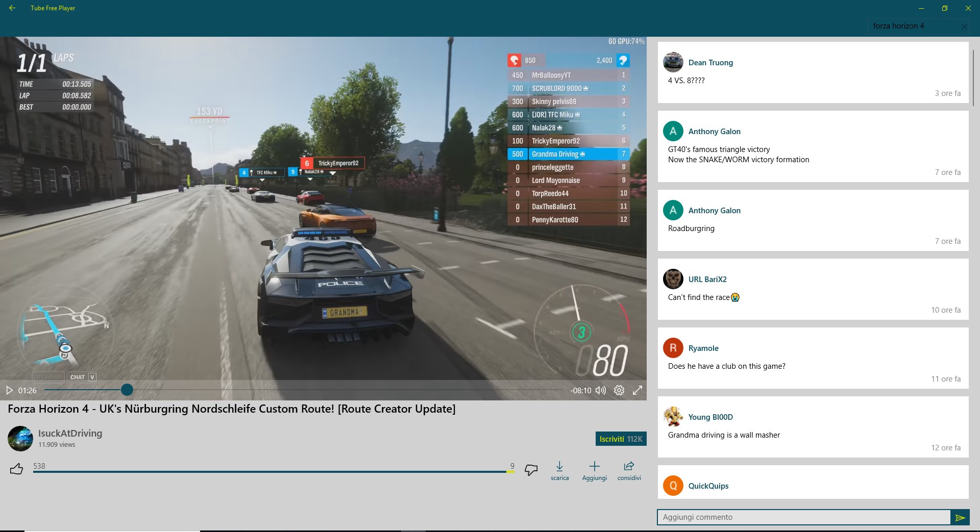Add video using Aggiungi plus icon
This screenshot has width=980, height=532.
595,471
